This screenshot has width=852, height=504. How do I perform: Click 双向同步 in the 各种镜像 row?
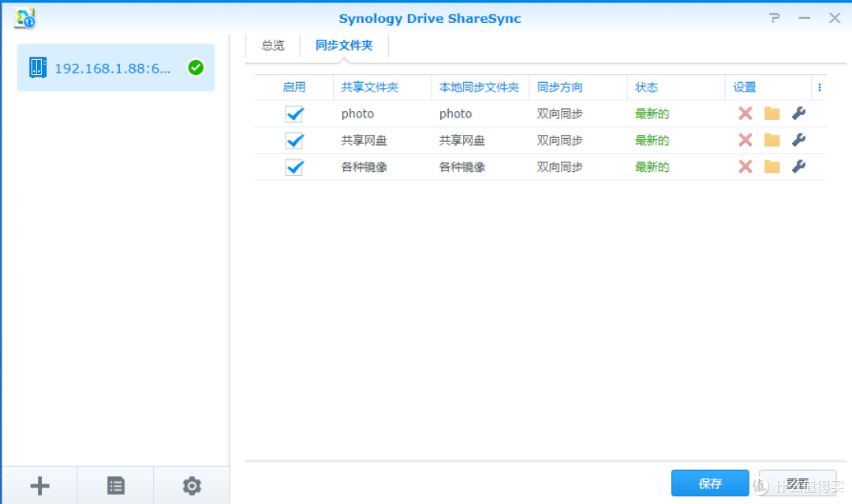point(559,166)
